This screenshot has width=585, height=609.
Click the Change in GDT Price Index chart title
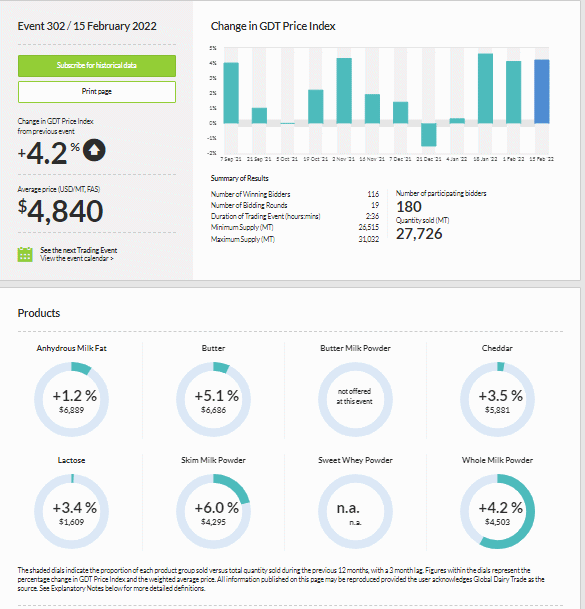coord(273,26)
